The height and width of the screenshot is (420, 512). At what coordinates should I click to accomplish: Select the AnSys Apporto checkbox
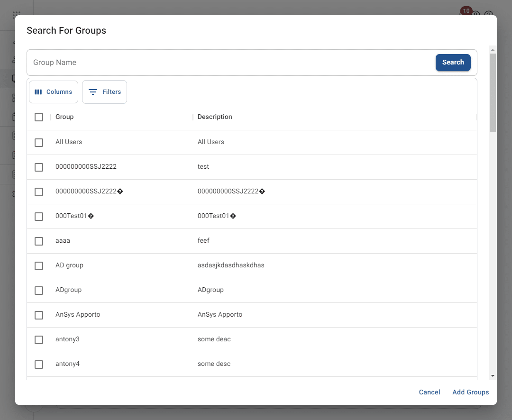[39, 315]
